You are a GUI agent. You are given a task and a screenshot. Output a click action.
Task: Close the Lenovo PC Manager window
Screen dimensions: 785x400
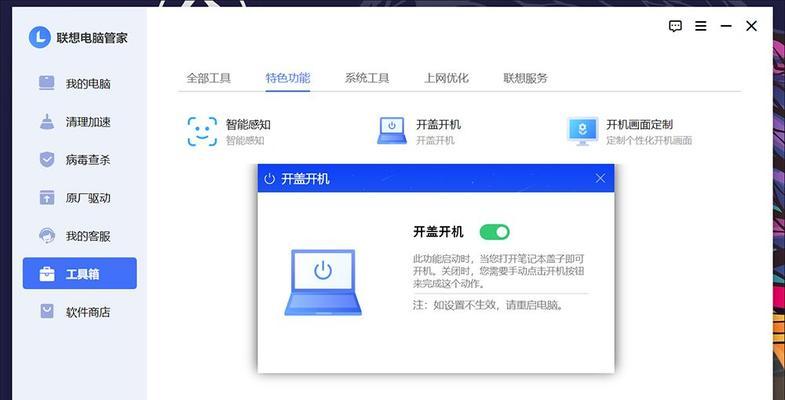coord(751,26)
